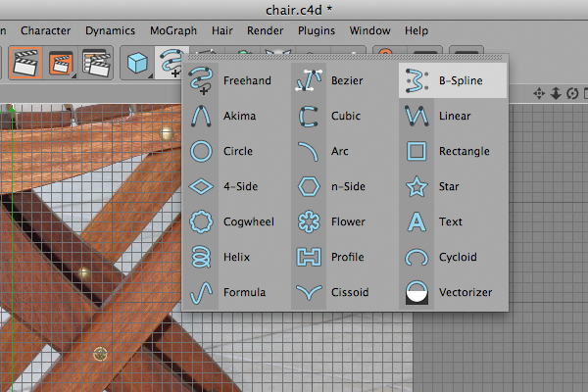Expand the Render to Picture Viewer options
The width and height of the screenshot is (588, 392).
[61, 63]
